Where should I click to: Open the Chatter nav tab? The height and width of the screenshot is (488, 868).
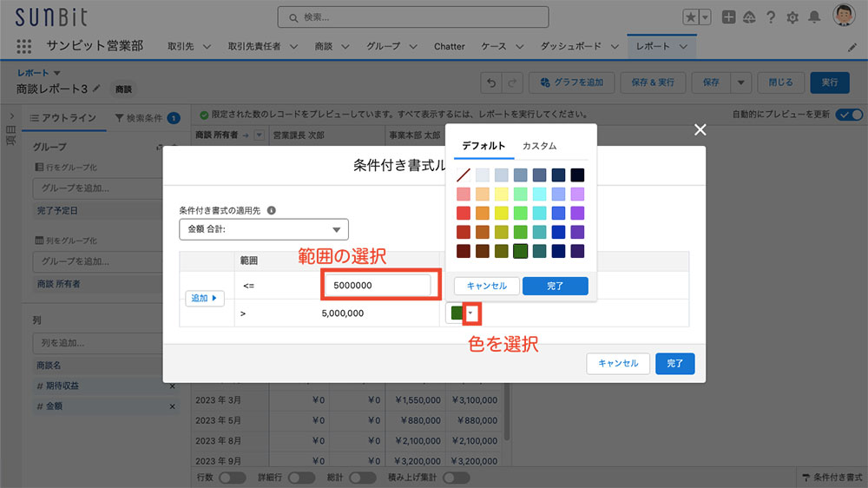(x=449, y=47)
